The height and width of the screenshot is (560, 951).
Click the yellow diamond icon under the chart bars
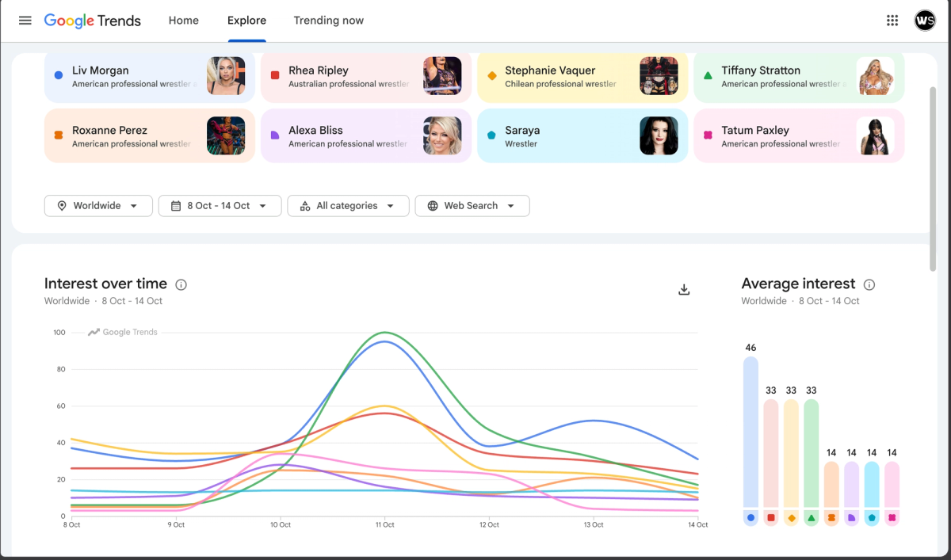pos(791,518)
